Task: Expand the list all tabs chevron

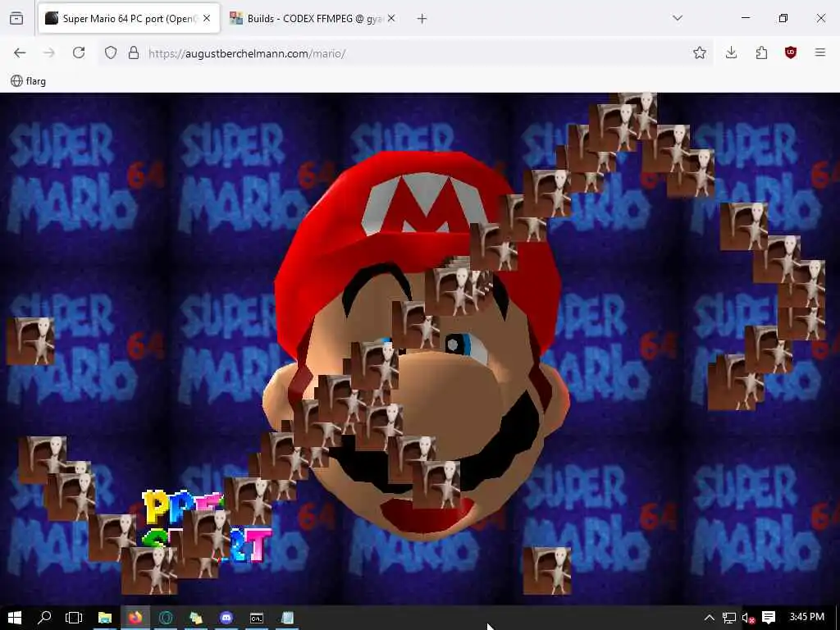Action: tap(677, 18)
